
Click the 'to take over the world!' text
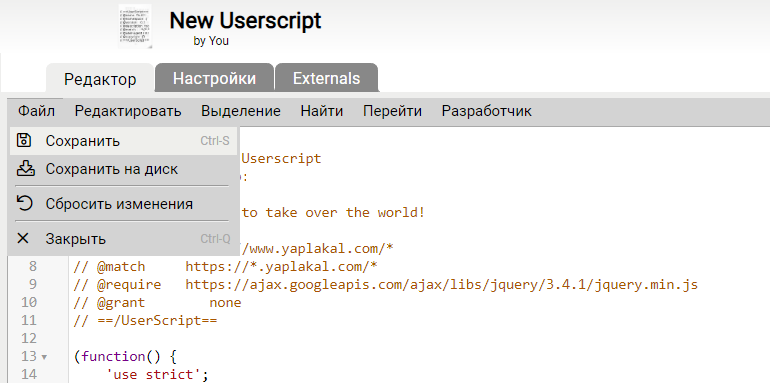(x=333, y=213)
